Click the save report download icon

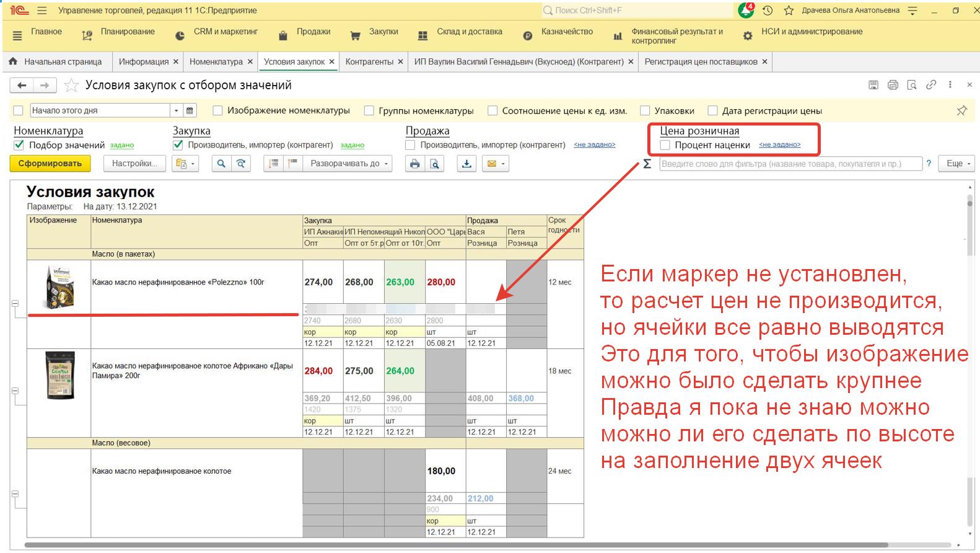coord(466,164)
